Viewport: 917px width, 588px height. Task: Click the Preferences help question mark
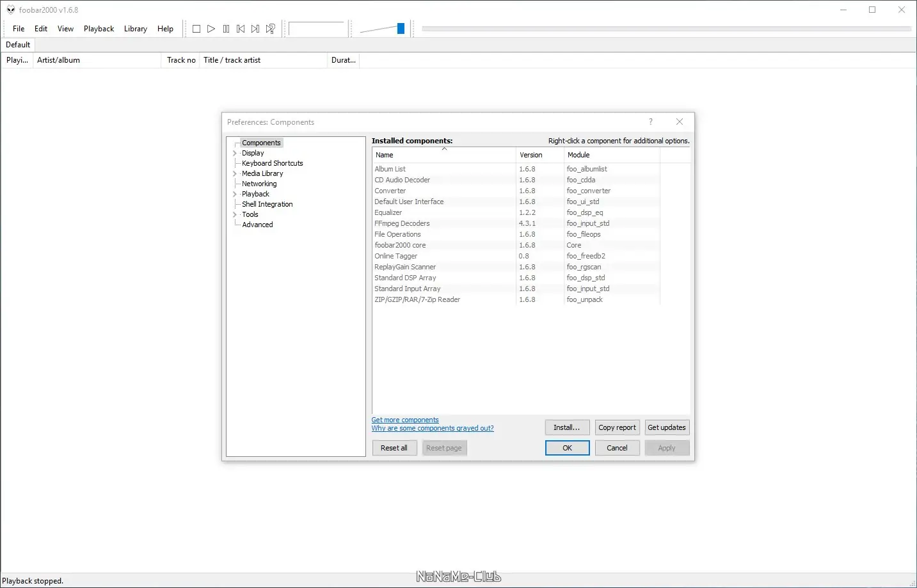point(651,122)
